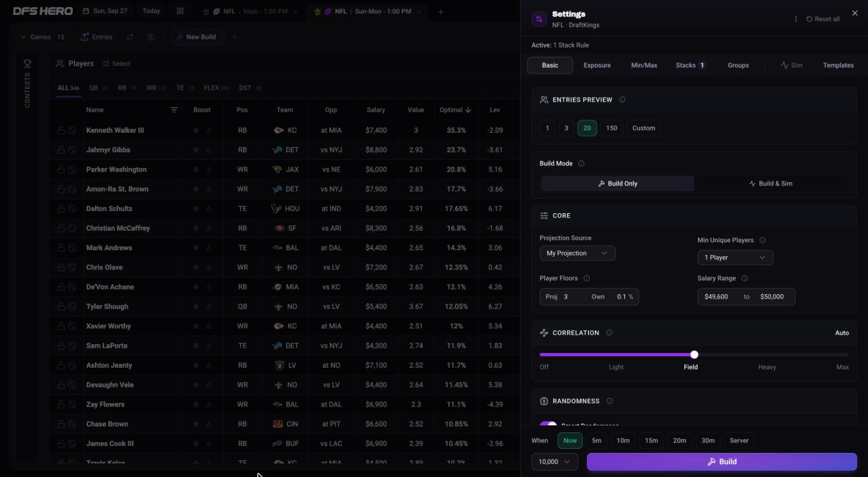This screenshot has height=477, width=868.
Task: Click the grid layout icon in top bar
Action: tap(180, 11)
